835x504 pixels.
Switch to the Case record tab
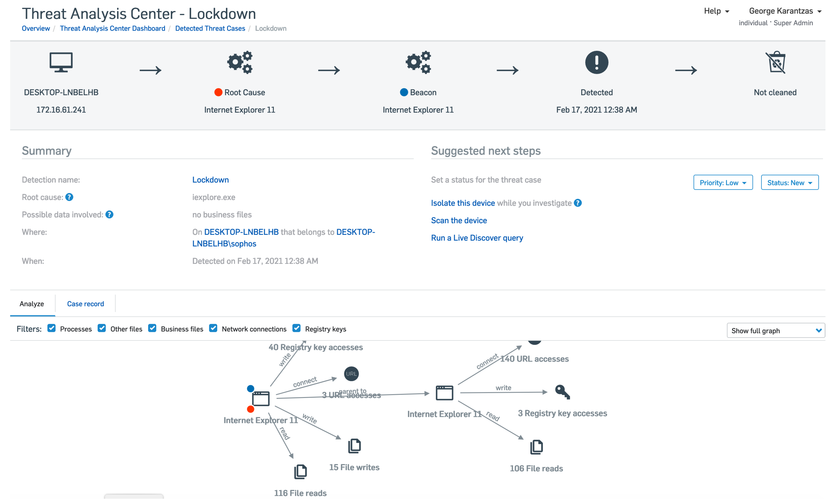coord(85,304)
